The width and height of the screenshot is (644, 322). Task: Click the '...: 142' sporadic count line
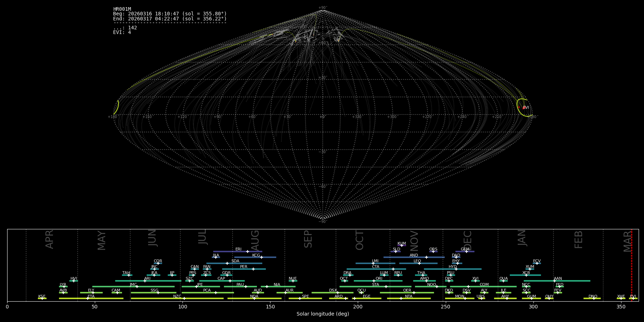(125, 28)
